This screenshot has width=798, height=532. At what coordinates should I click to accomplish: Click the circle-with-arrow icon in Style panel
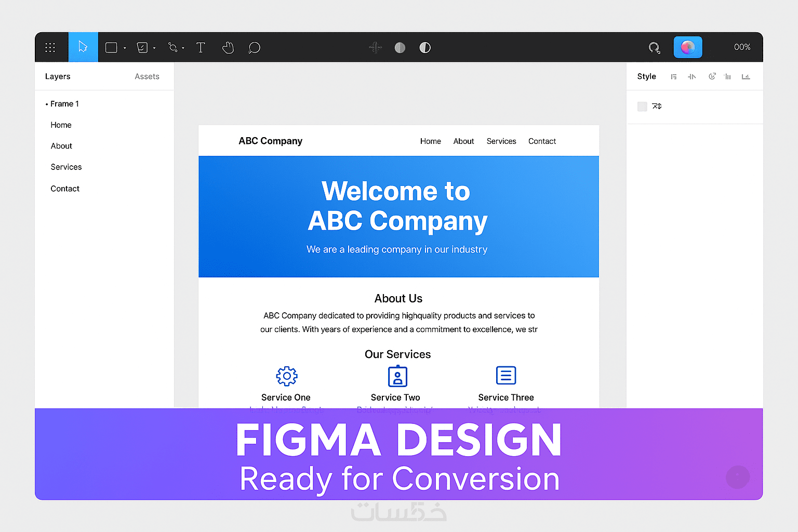coord(712,76)
